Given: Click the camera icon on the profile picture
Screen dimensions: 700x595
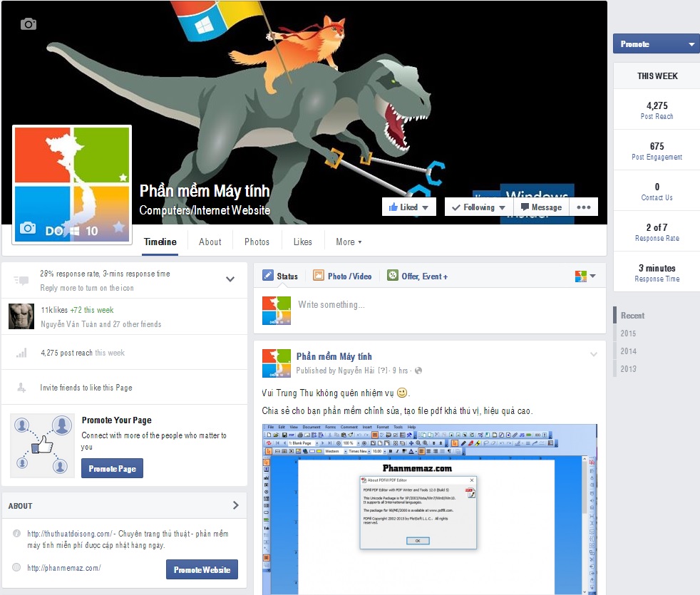Looking at the screenshot, I should click(29, 229).
